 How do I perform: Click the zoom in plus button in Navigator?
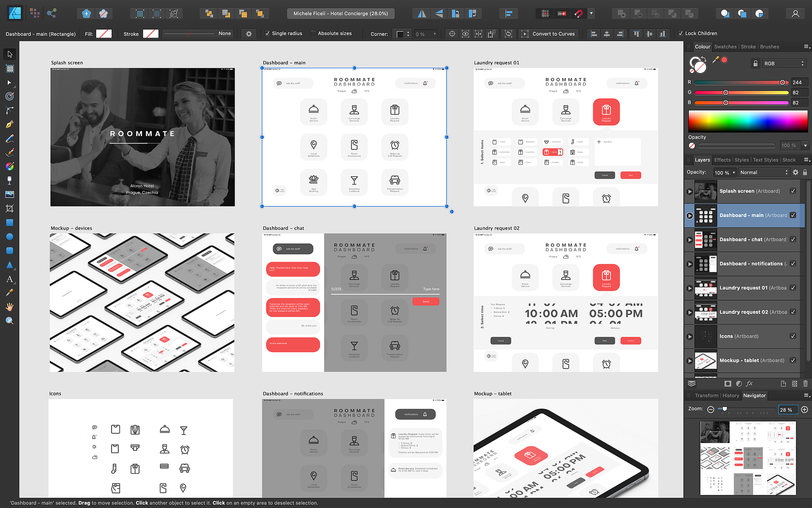pyautogui.click(x=805, y=410)
